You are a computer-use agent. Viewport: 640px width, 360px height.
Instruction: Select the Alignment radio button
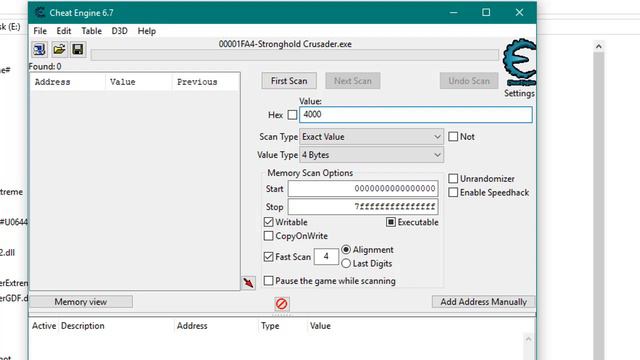click(x=346, y=249)
